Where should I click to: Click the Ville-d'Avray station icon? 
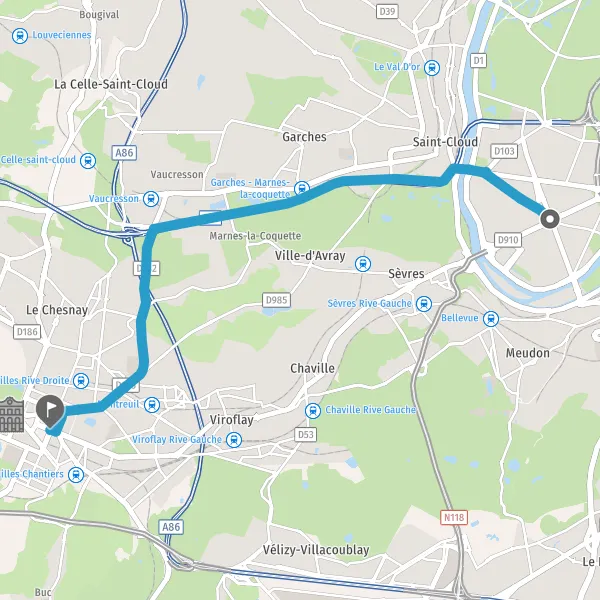[363, 264]
